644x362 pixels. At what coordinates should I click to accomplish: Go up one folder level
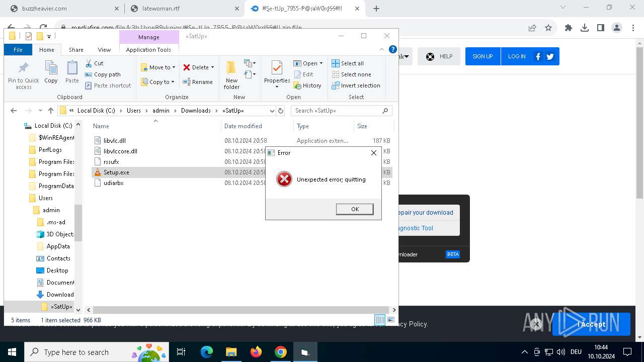[x=50, y=111]
